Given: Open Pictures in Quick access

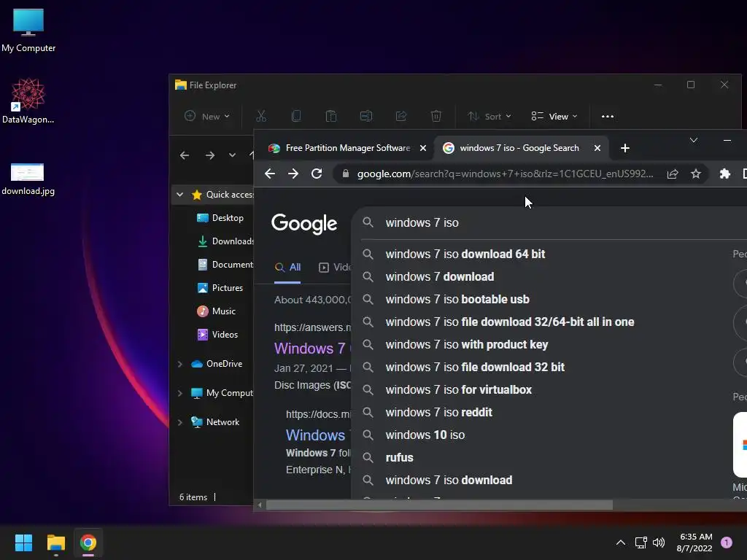Looking at the screenshot, I should coord(220,287).
